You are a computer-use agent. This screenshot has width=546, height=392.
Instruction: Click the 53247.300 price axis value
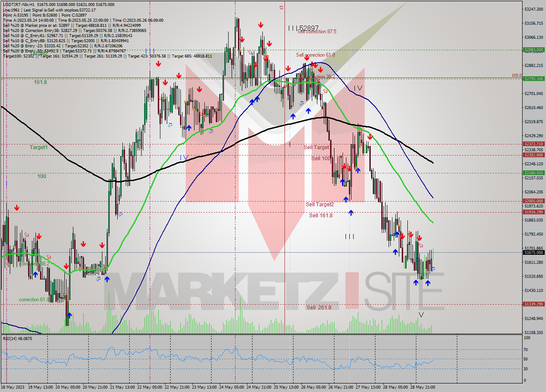click(534, 9)
